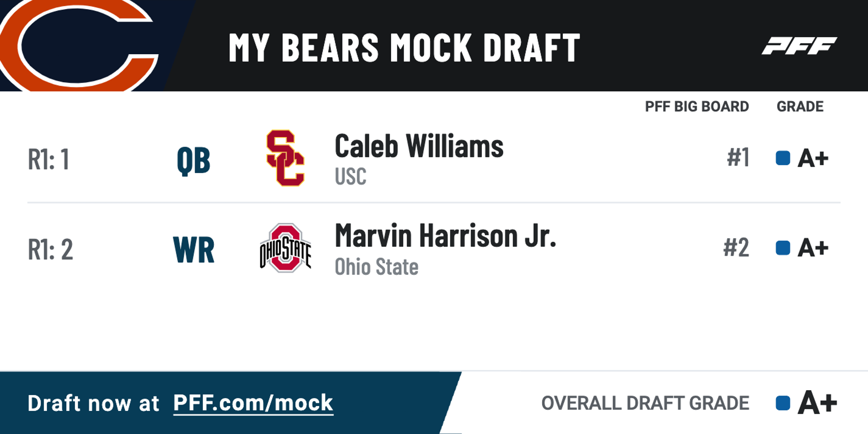
Task: Click the QB position label
Action: pyautogui.click(x=193, y=160)
